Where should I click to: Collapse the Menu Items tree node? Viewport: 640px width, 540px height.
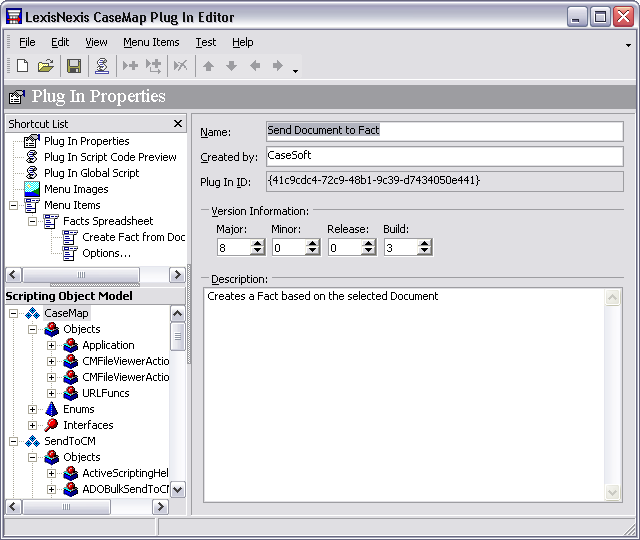13,205
